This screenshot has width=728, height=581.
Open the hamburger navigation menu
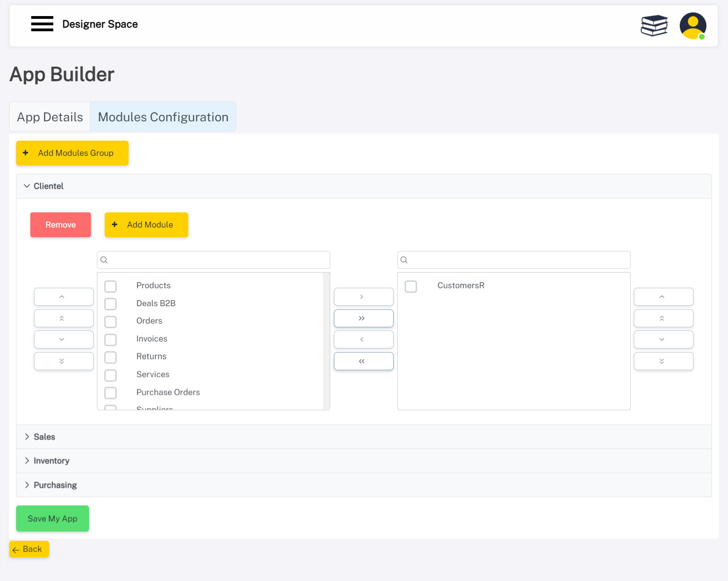[x=42, y=23]
